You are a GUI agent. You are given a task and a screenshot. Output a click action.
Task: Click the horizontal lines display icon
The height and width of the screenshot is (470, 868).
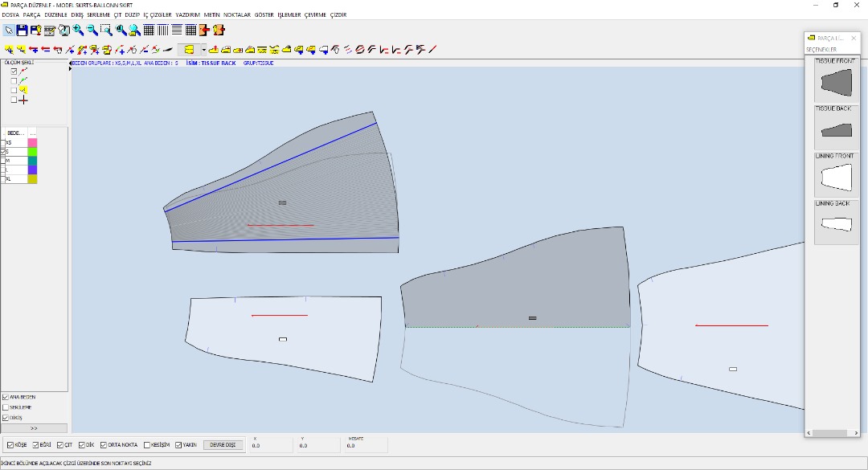(x=176, y=31)
